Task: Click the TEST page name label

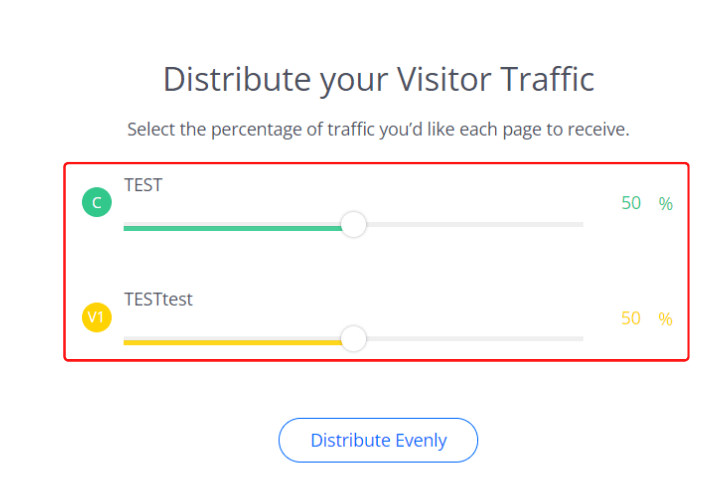Action: 143,183
